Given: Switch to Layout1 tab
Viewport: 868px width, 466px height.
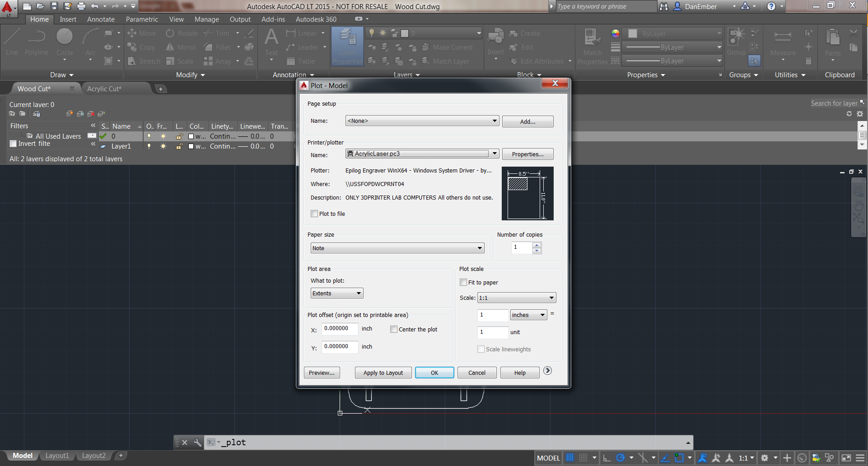Looking at the screenshot, I should 57,456.
